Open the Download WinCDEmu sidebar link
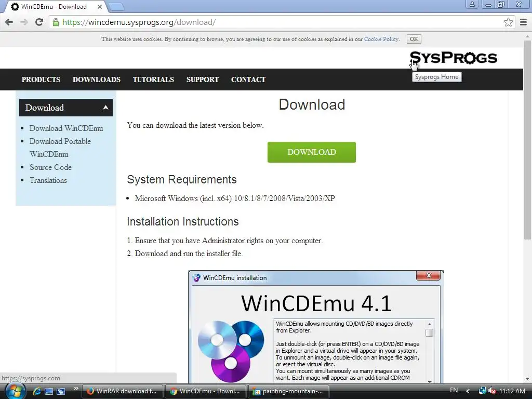 (x=66, y=128)
